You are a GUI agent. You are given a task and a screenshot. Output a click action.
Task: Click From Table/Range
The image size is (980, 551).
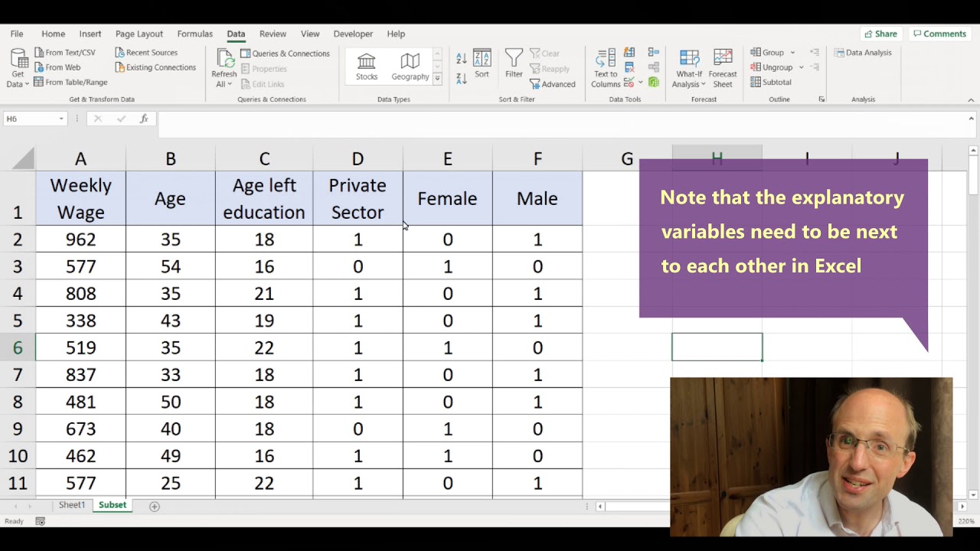(70, 82)
